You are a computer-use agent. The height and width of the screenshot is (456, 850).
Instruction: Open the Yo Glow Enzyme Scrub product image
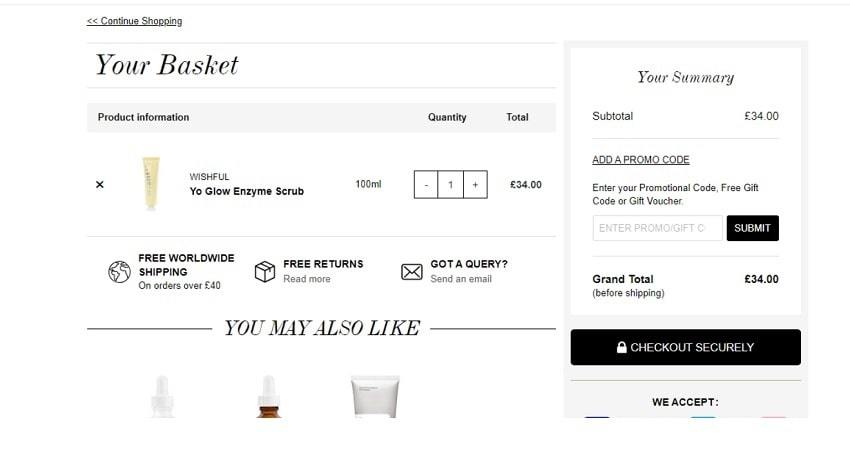point(151,183)
